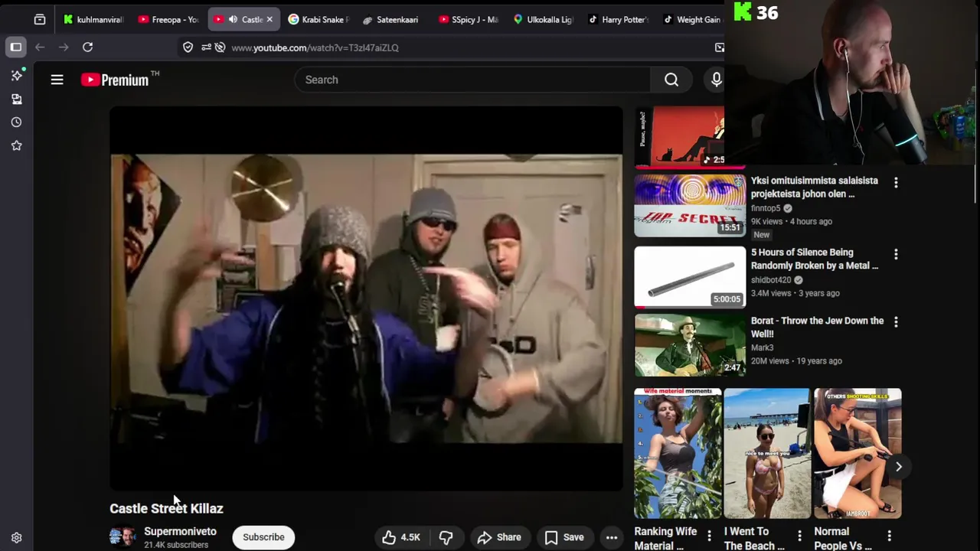
Task: Open the TOP SECRET thumbnail video
Action: click(x=690, y=206)
